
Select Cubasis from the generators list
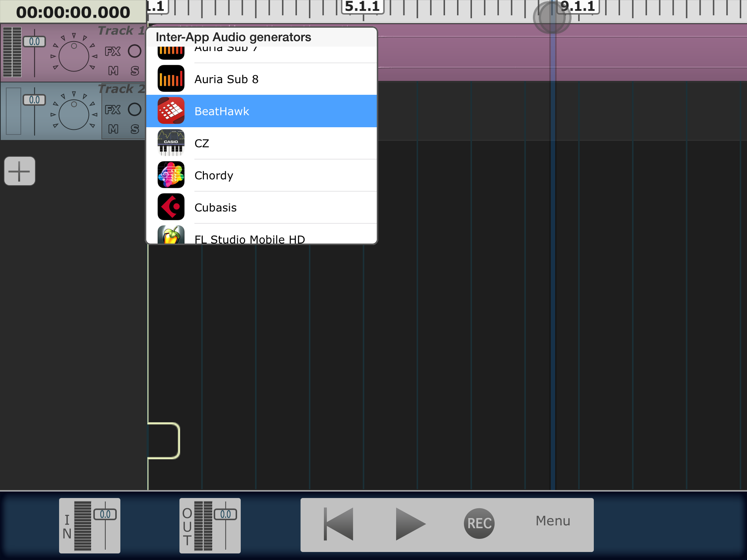[x=262, y=207]
